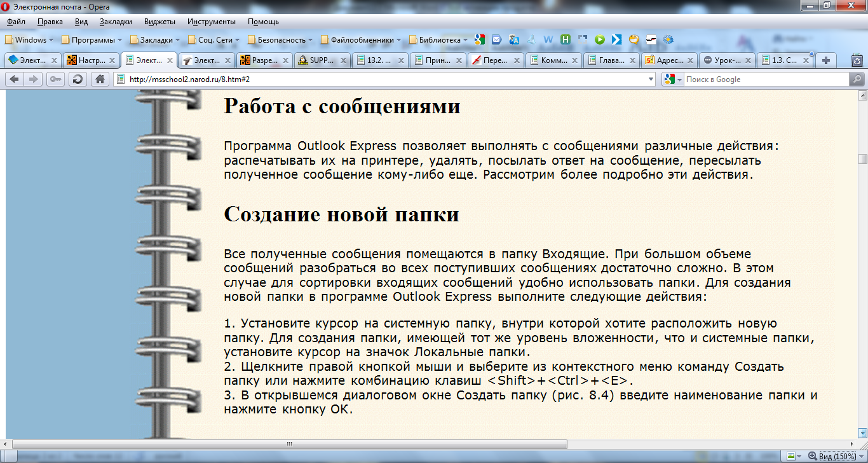Switch to the 13.2. tab
Screen dimensions: 868x463
[380, 60]
